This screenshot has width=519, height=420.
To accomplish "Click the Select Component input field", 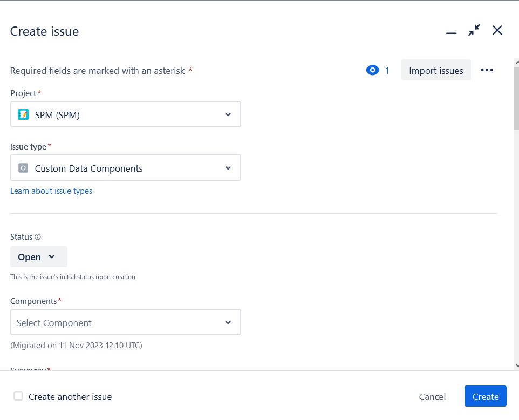I will (x=126, y=322).
